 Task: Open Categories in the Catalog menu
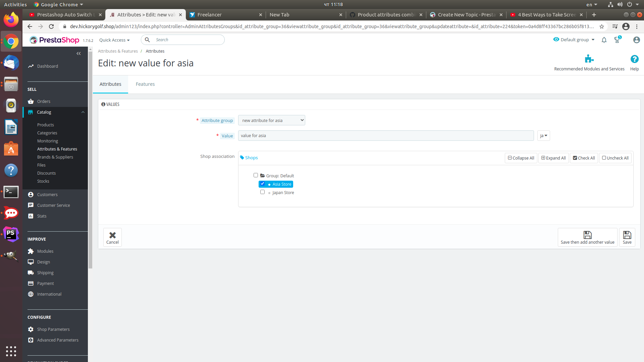coord(47,133)
